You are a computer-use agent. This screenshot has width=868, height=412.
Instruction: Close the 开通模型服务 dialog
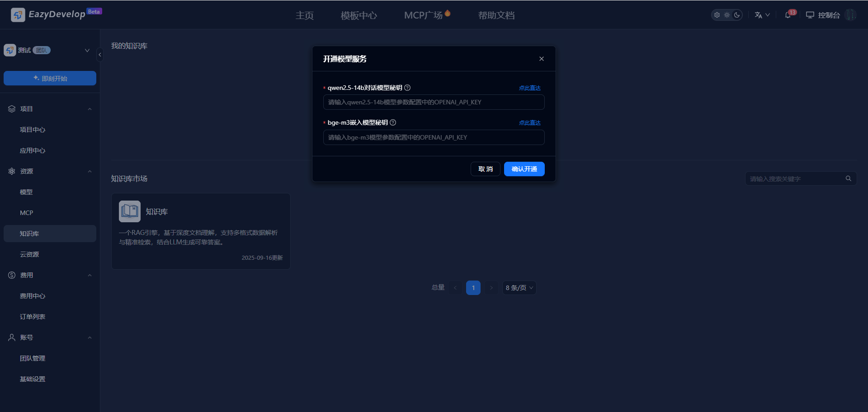coord(541,59)
